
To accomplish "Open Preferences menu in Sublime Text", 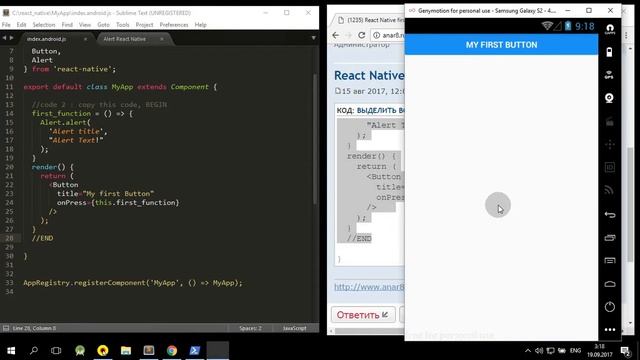I will (x=174, y=25).
